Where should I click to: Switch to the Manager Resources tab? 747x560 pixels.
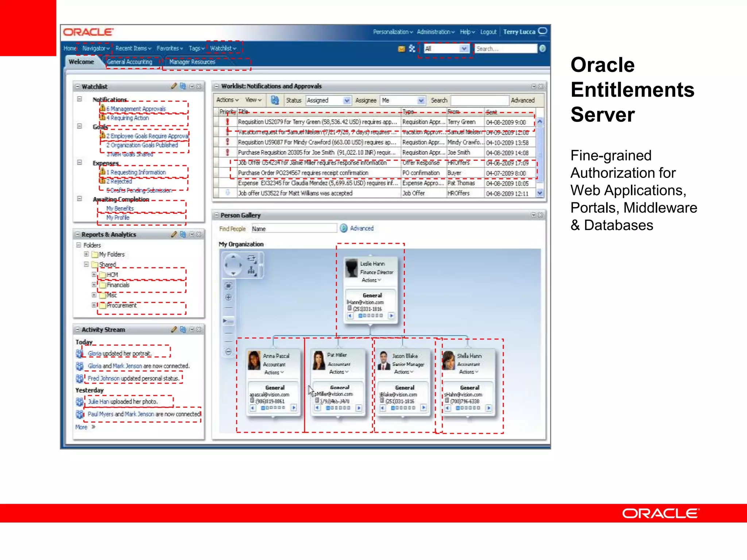pos(192,62)
